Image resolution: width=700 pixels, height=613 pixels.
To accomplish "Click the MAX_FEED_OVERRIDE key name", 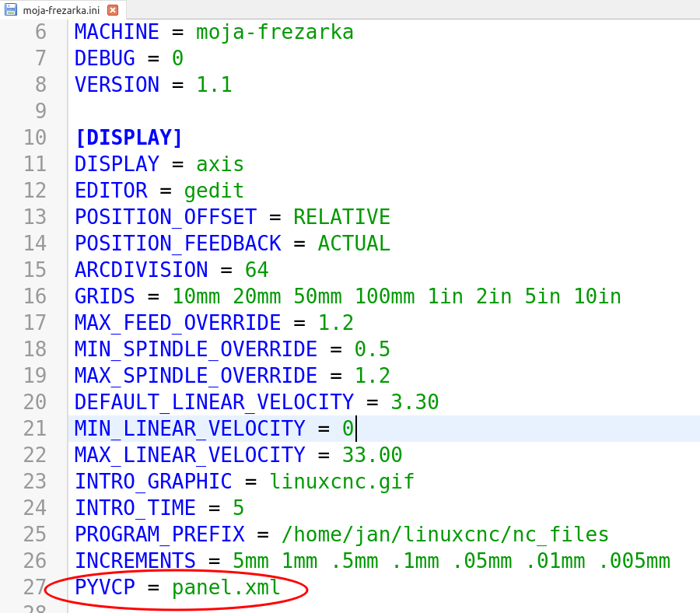I will (177, 323).
